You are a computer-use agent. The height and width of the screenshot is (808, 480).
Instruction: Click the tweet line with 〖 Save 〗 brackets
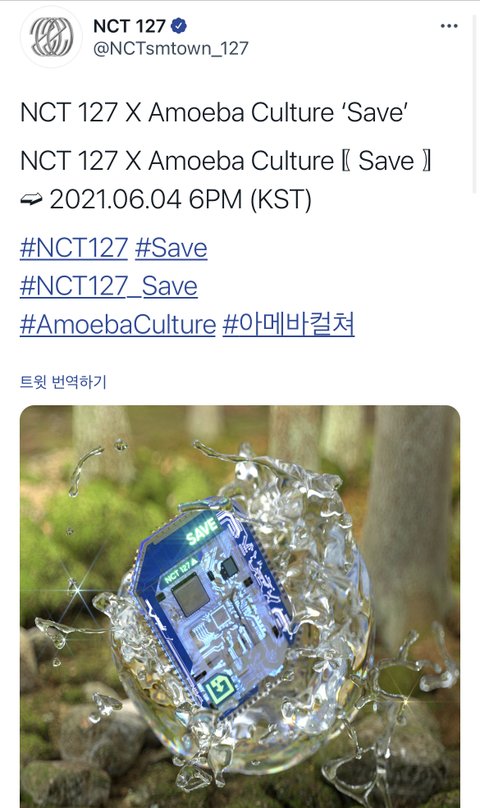click(226, 161)
